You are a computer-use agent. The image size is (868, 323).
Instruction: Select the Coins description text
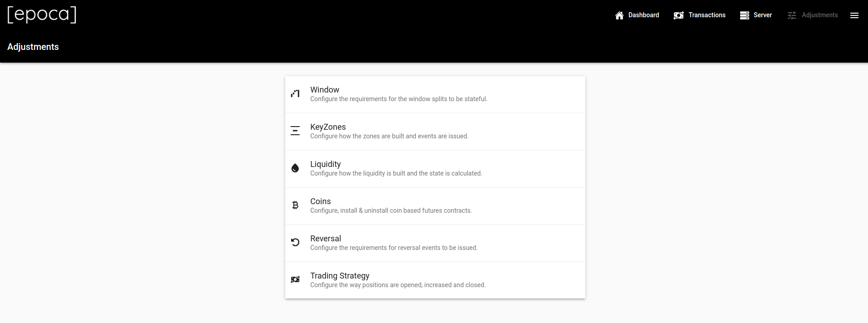pyautogui.click(x=391, y=210)
